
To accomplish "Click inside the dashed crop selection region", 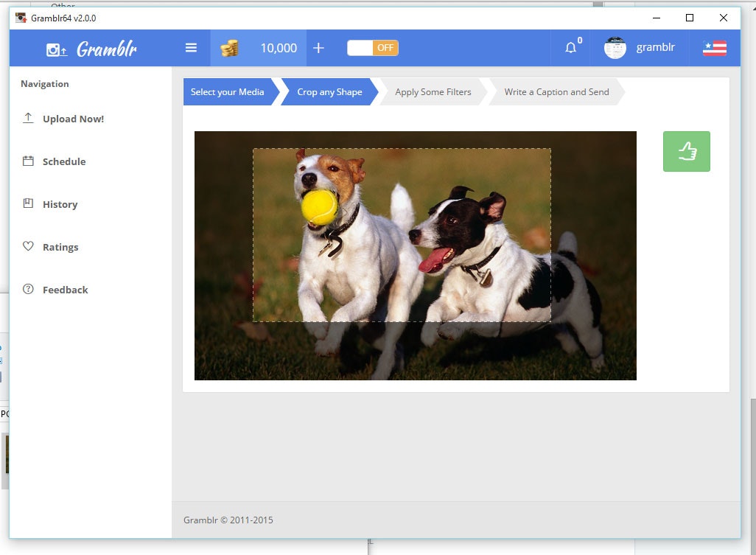I will tap(402, 236).
